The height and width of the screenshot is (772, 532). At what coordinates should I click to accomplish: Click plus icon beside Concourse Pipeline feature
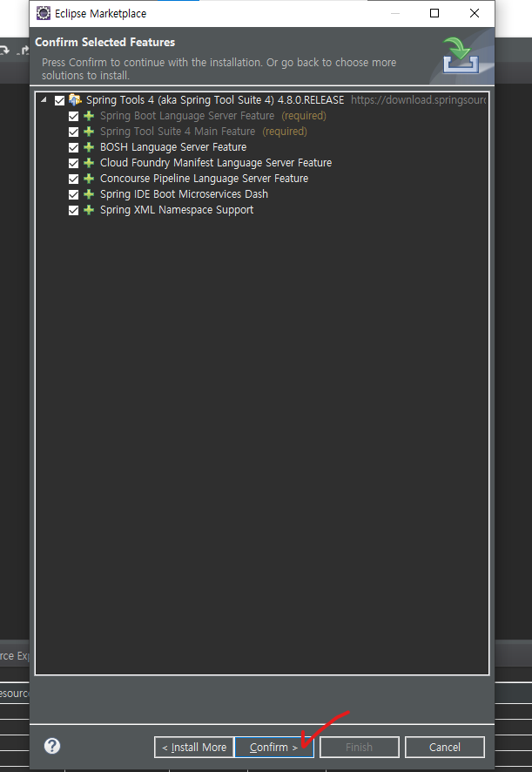(x=89, y=179)
